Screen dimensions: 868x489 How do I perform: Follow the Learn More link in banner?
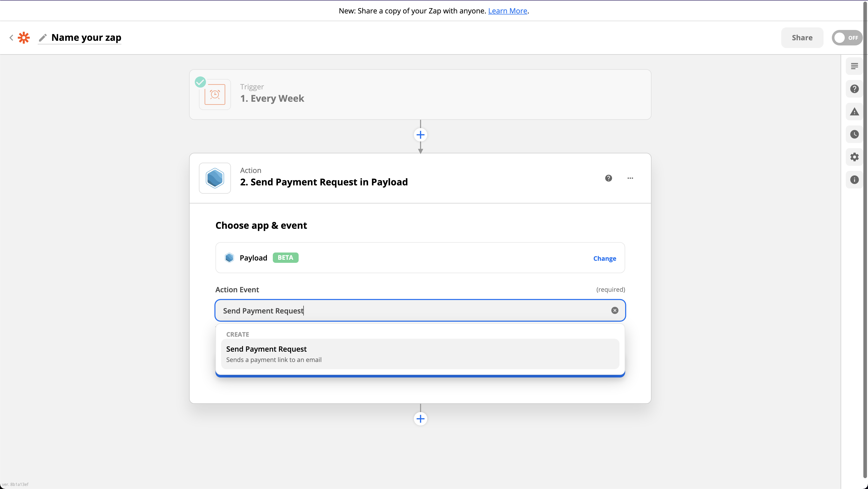[x=507, y=11]
